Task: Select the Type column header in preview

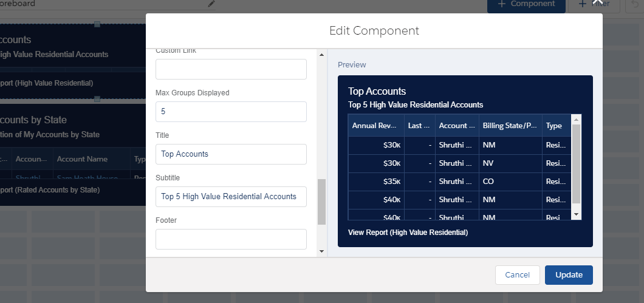Action: (555, 126)
